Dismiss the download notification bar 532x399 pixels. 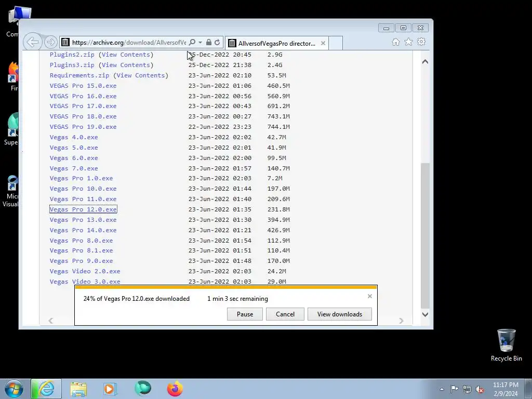point(370,296)
